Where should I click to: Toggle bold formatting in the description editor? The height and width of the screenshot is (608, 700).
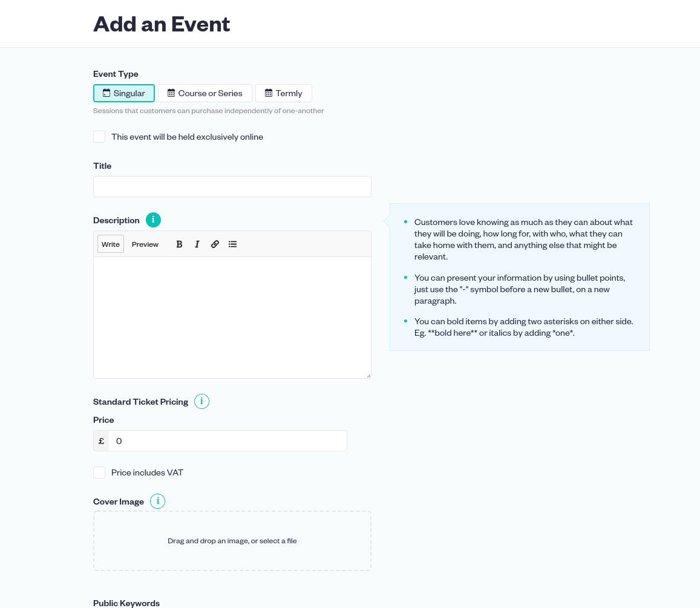click(179, 244)
